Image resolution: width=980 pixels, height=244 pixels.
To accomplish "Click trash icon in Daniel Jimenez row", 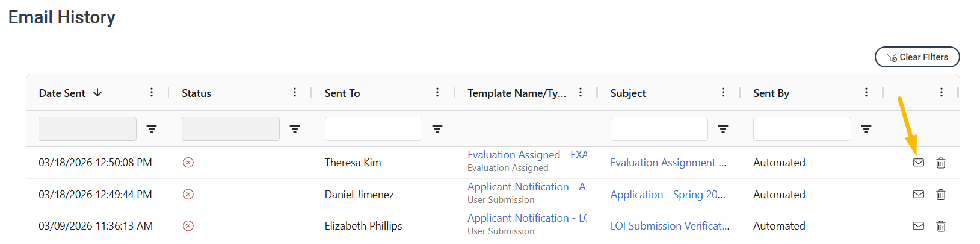I will tap(941, 194).
